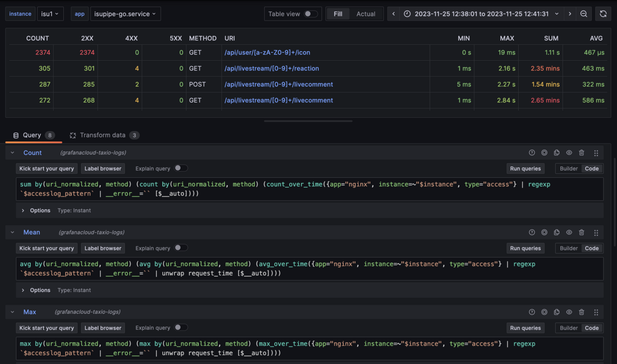This screenshot has height=364, width=617.
Task: Grab the Count query drag handle
Action: [x=596, y=153]
